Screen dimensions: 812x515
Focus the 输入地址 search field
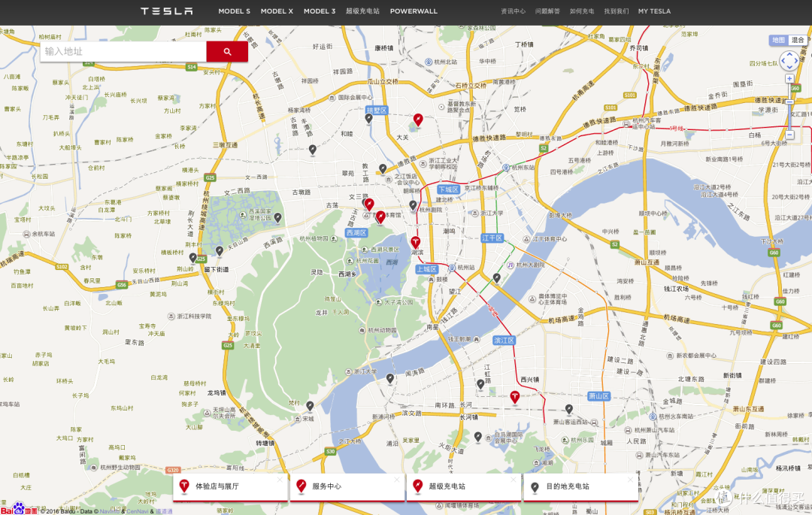tap(123, 52)
